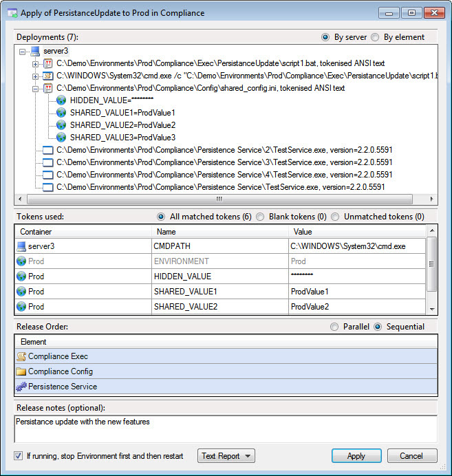Select the By server radio button

click(x=325, y=37)
